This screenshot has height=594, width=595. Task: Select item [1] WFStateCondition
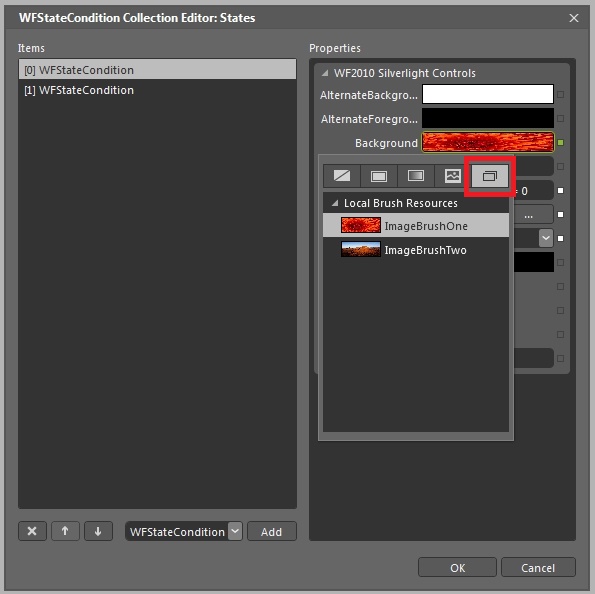click(x=157, y=90)
